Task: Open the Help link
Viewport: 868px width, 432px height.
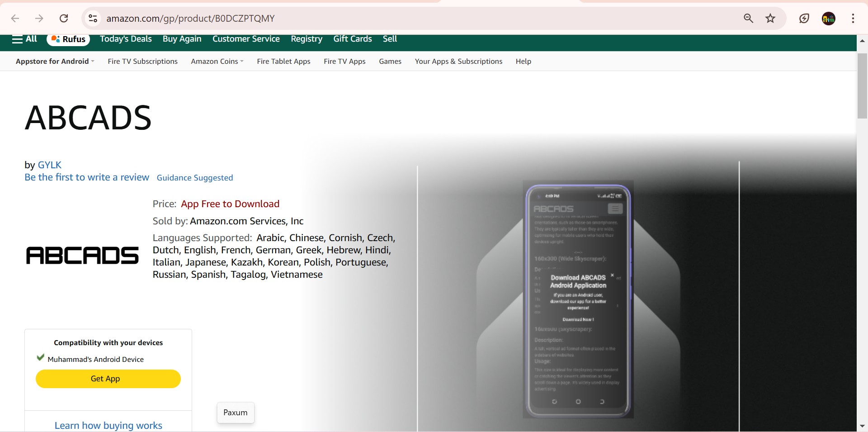Action: coord(524,62)
